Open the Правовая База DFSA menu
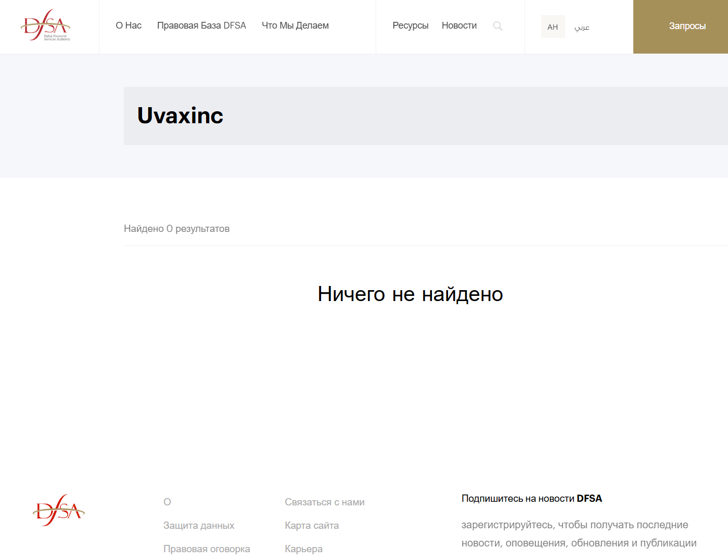728x560 pixels. (x=201, y=25)
